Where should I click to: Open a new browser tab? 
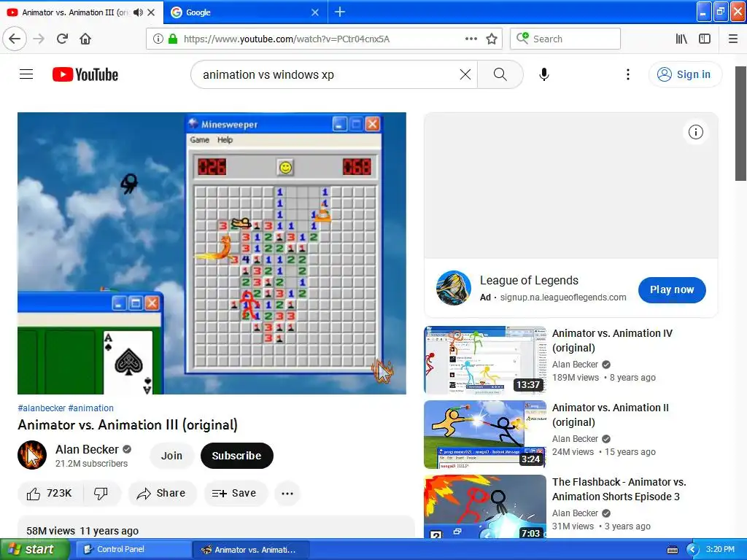(340, 12)
